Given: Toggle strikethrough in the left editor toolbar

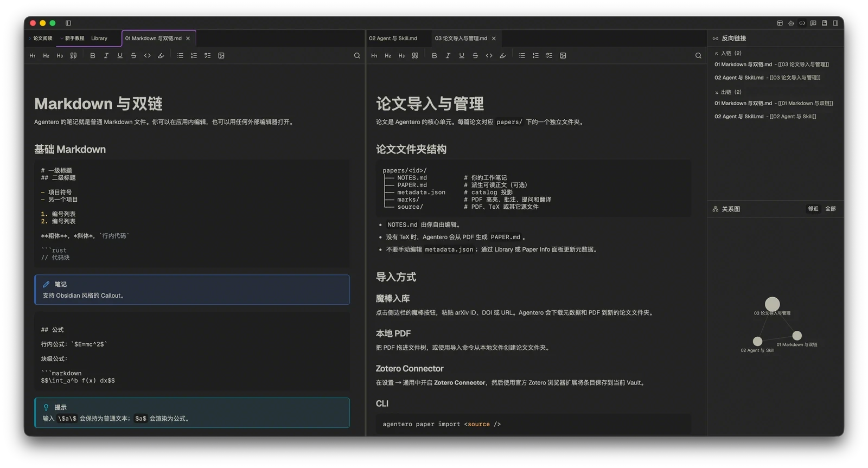Looking at the screenshot, I should [x=133, y=55].
